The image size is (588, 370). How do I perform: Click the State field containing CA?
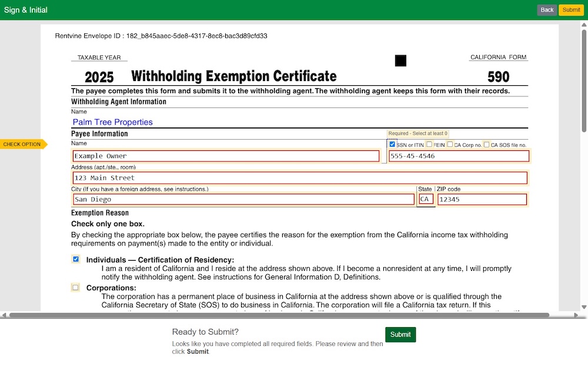(426, 199)
